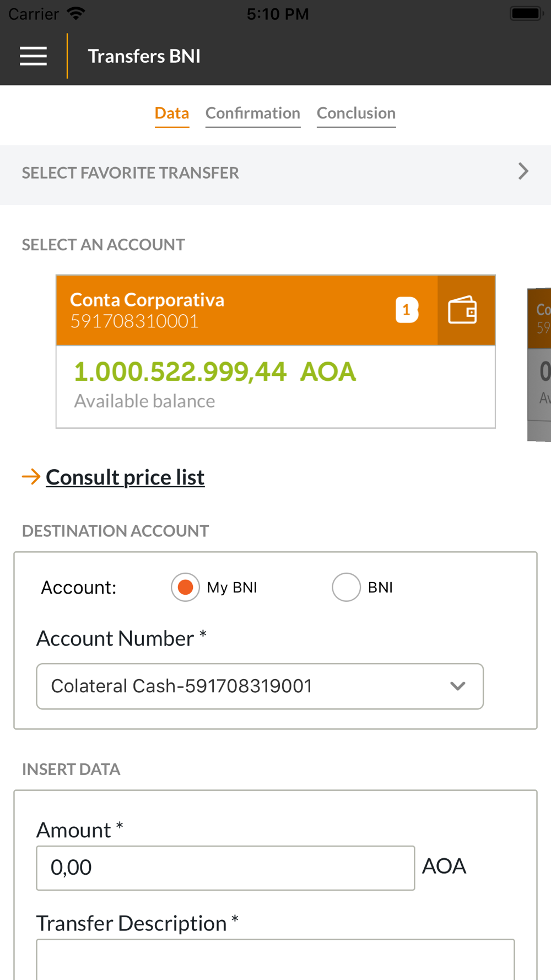Open the Consult price list link

click(125, 477)
